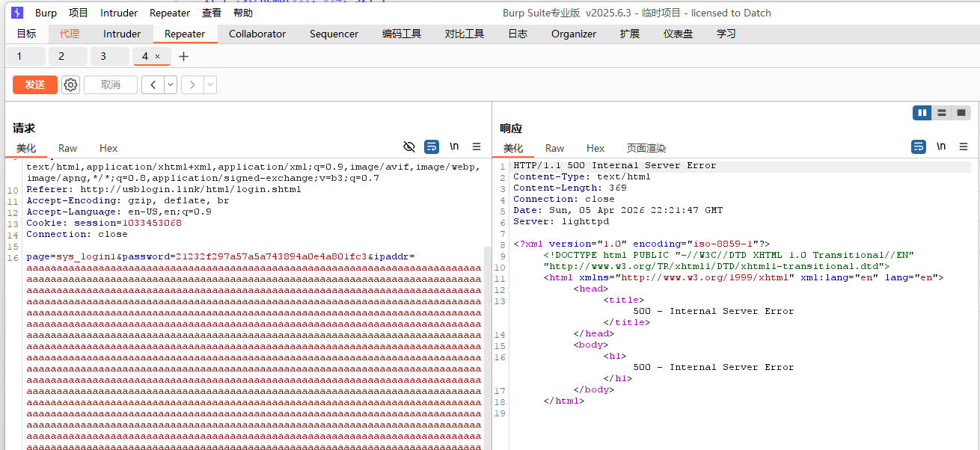This screenshot has width=980, height=450.
Task: Switch to top-bottom stacked layout
Action: coord(942,113)
